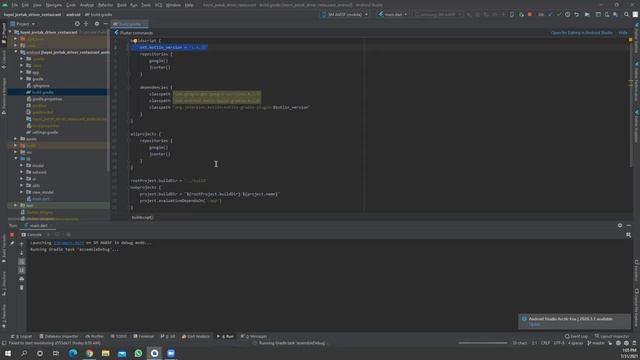Select build.gradle file in project tree
The height and width of the screenshot is (360, 640).
coord(42,92)
